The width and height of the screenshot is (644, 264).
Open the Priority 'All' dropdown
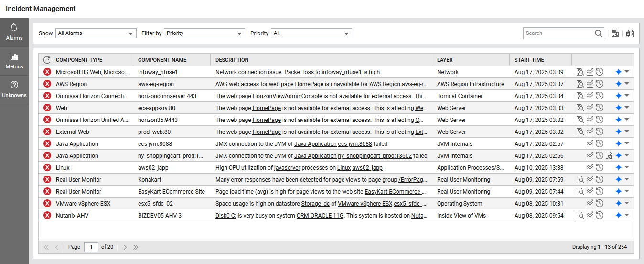tap(311, 33)
